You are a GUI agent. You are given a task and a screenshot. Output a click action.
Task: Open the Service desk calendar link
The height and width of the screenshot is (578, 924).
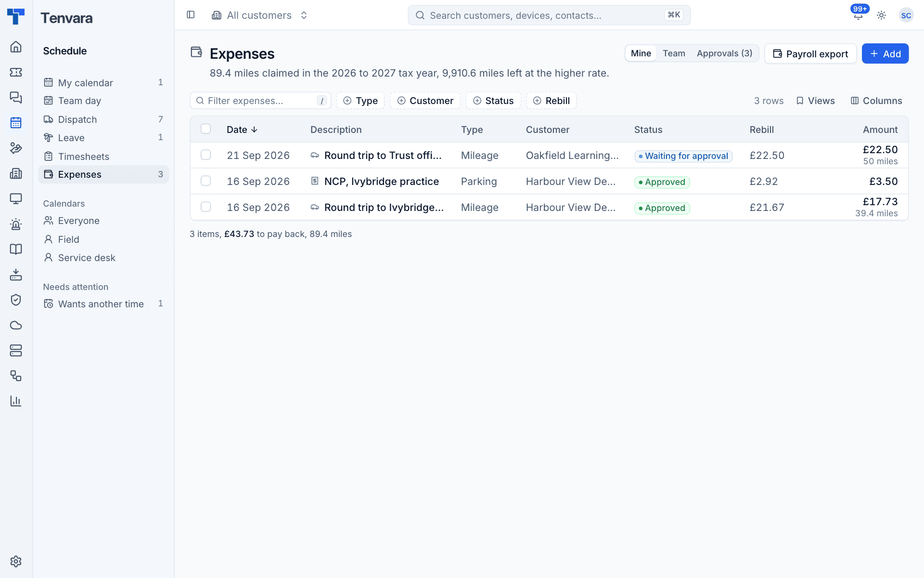pos(103,258)
